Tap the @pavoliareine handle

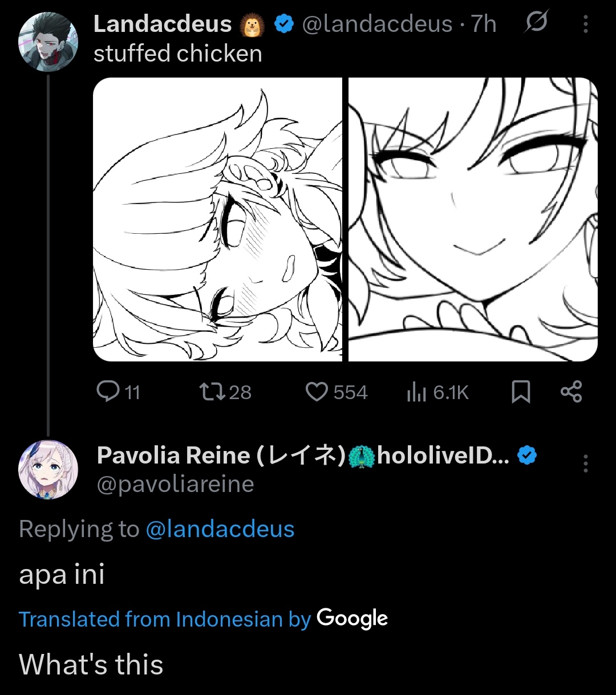[x=175, y=484]
